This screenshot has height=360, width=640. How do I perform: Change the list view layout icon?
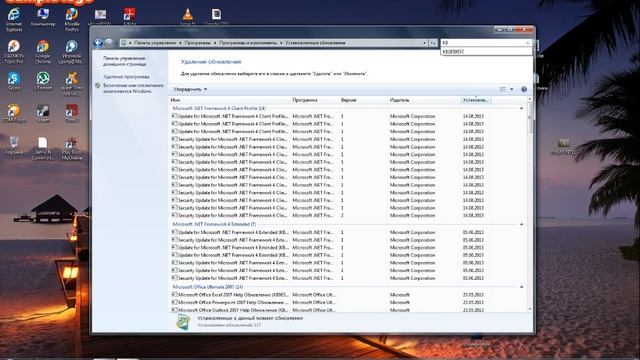503,89
